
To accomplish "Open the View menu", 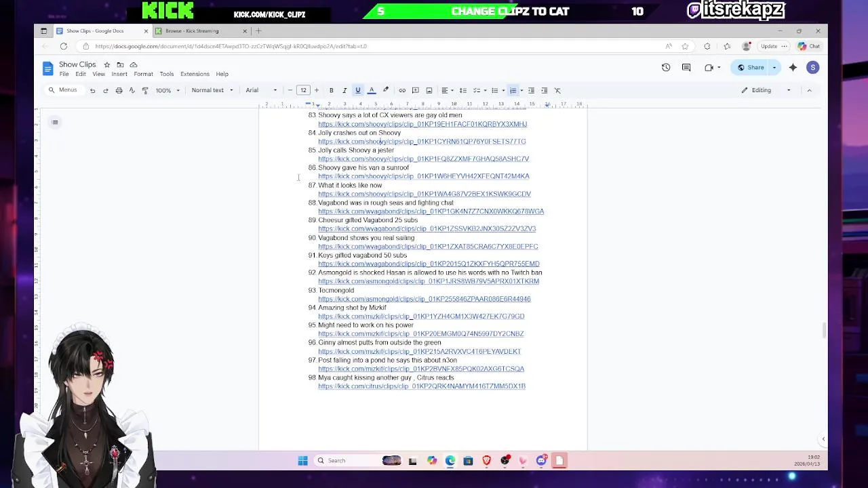I will pyautogui.click(x=99, y=74).
